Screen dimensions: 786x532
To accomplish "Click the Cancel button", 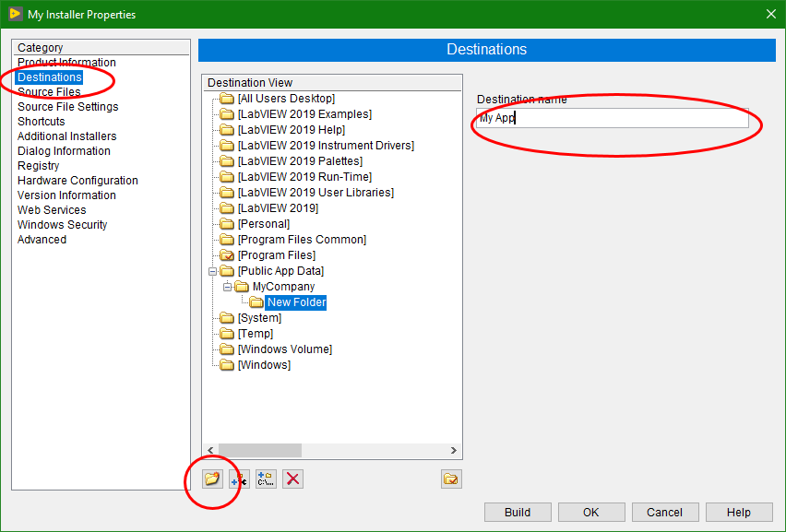I will pos(665,512).
